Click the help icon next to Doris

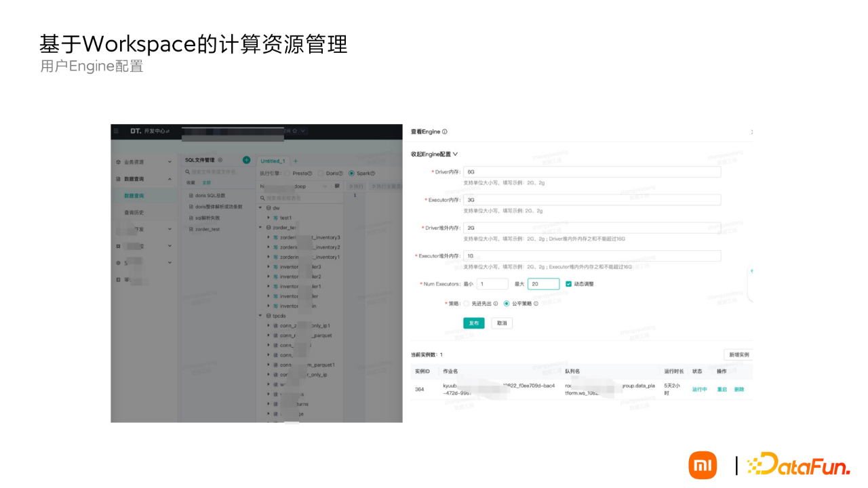pos(340,173)
